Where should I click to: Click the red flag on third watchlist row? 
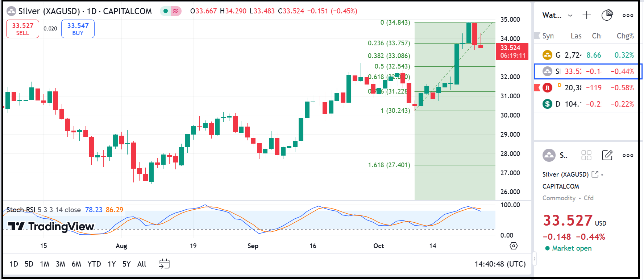point(537,88)
